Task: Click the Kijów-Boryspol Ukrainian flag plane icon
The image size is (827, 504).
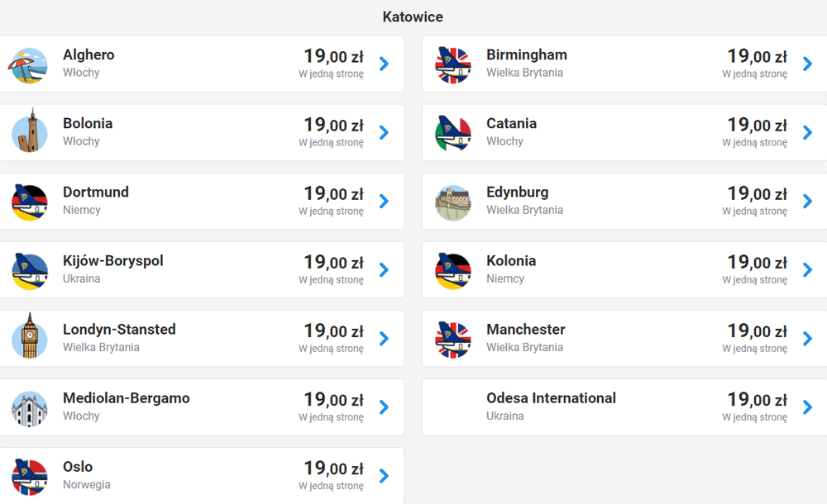Action: point(29,270)
